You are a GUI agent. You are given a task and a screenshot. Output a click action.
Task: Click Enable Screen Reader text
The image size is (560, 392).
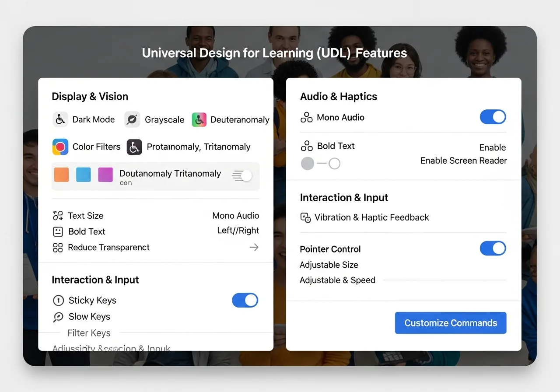(x=463, y=161)
